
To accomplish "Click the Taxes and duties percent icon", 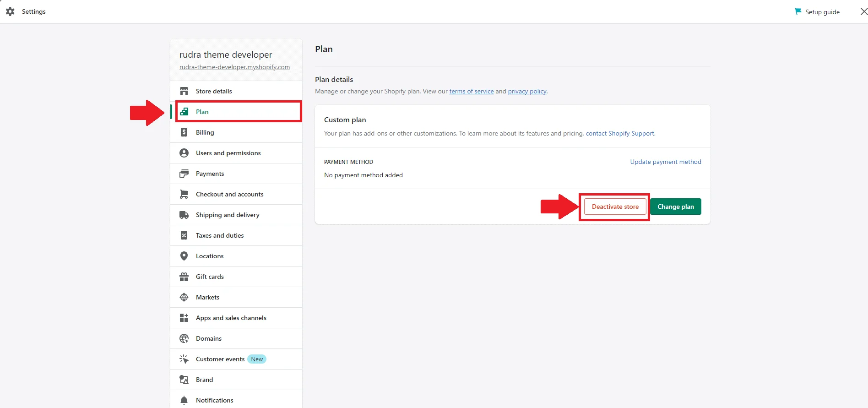I will (184, 235).
